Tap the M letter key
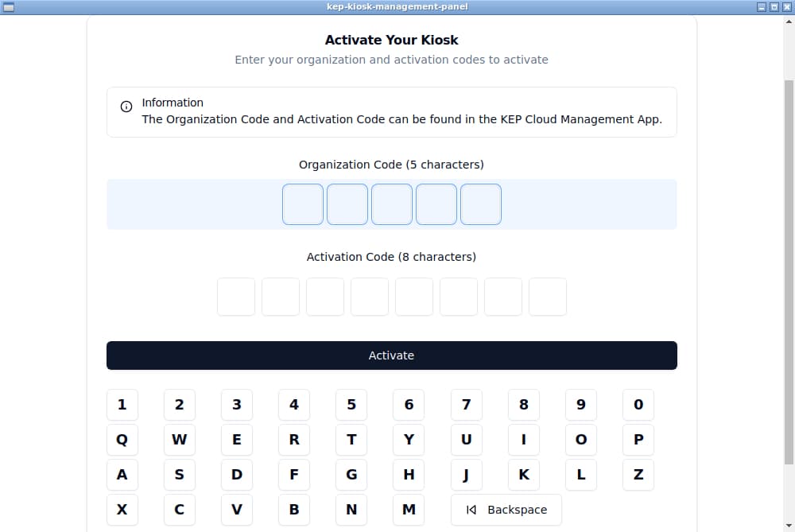Viewport: 795px width, 532px height. (409, 510)
